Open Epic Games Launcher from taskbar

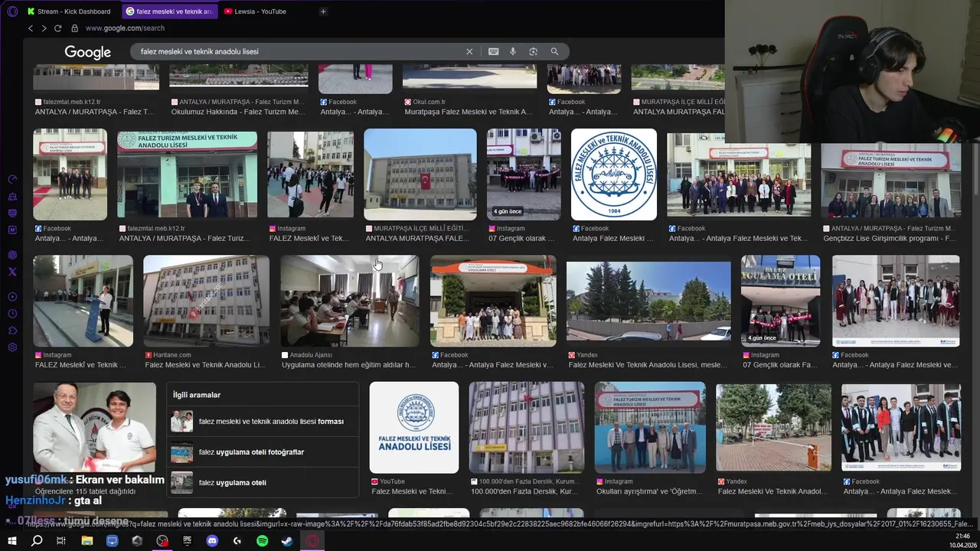187,540
